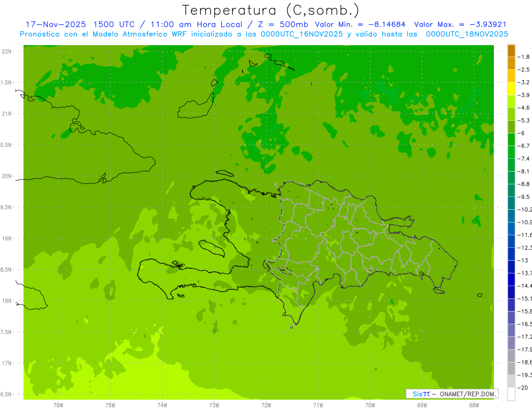Click the colorbar label '-4.6'

tap(524, 108)
